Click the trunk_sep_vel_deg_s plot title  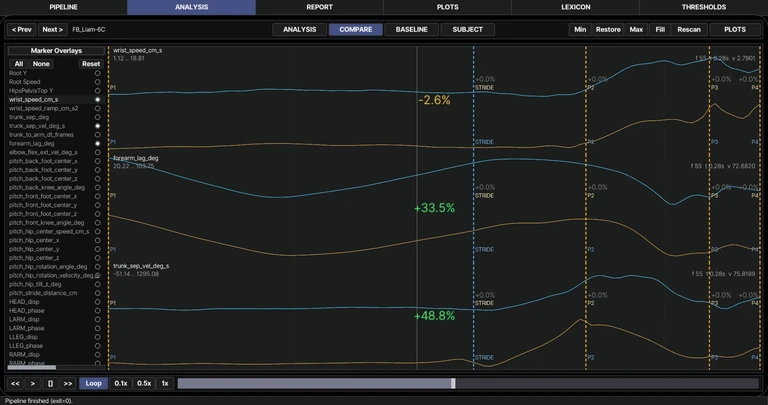pyautogui.click(x=141, y=266)
